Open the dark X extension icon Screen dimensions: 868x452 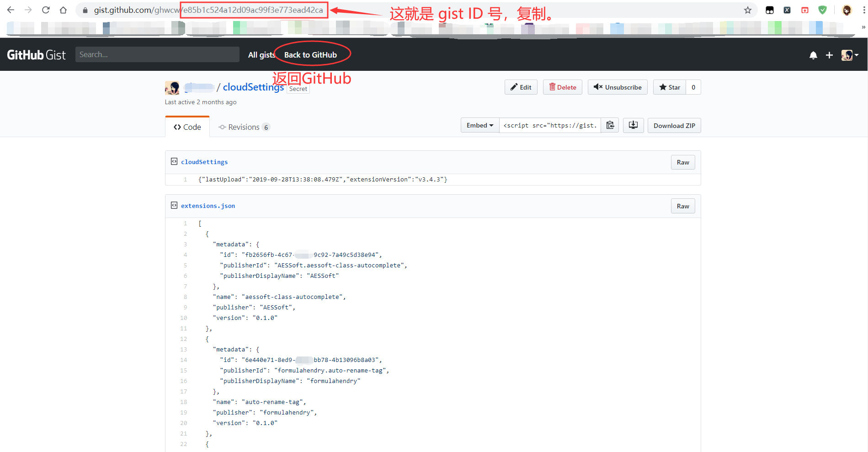[787, 10]
